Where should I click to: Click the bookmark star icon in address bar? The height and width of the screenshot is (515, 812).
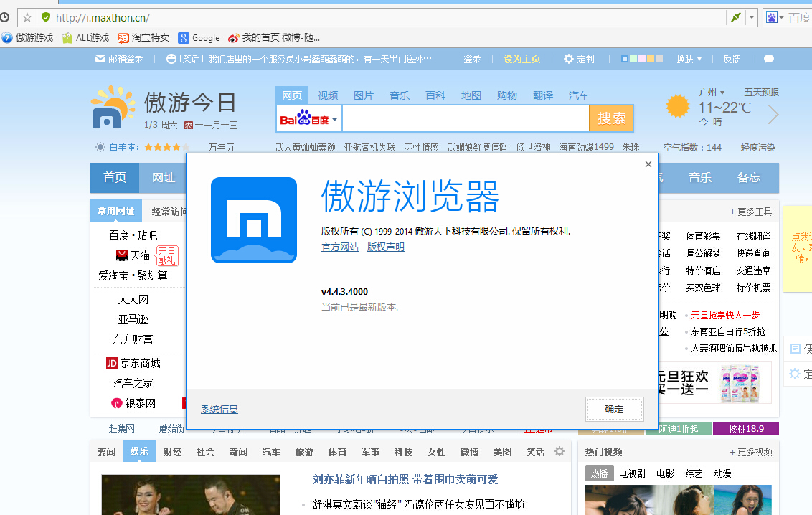[27, 18]
